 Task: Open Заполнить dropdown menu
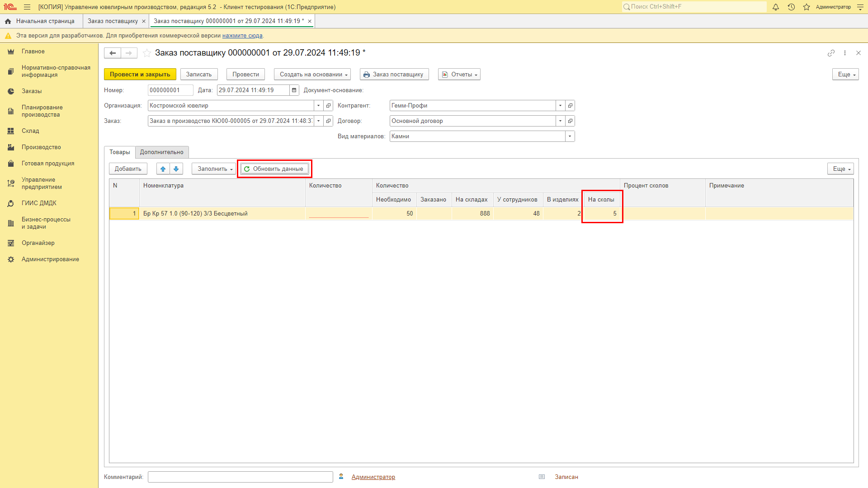pos(214,169)
